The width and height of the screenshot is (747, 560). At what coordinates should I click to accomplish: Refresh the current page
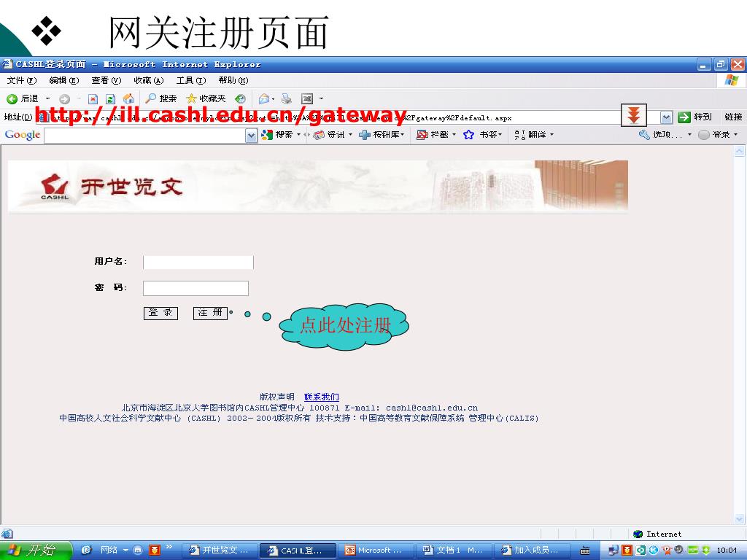[111, 99]
